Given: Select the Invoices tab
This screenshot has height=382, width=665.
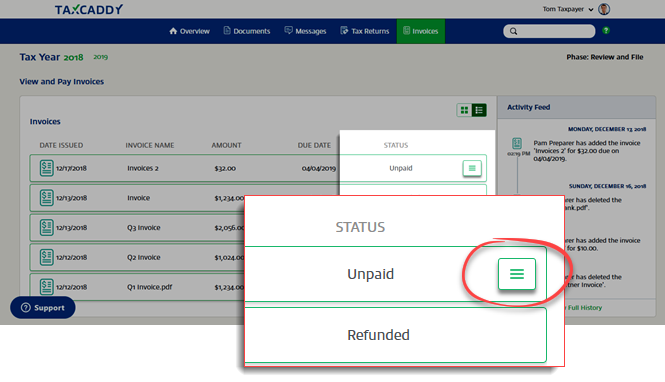Looking at the screenshot, I should (x=421, y=31).
